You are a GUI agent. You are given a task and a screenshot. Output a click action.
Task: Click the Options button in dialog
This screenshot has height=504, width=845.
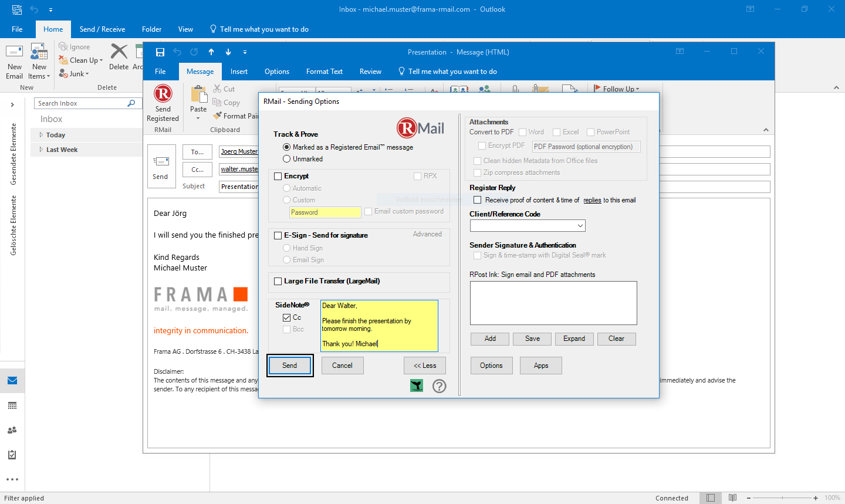tap(491, 366)
